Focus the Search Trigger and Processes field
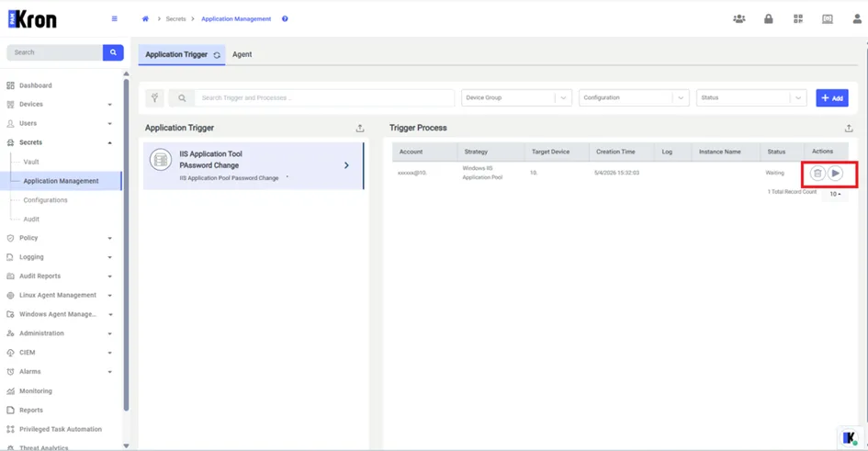Viewport: 868px width, 451px height. [324, 98]
